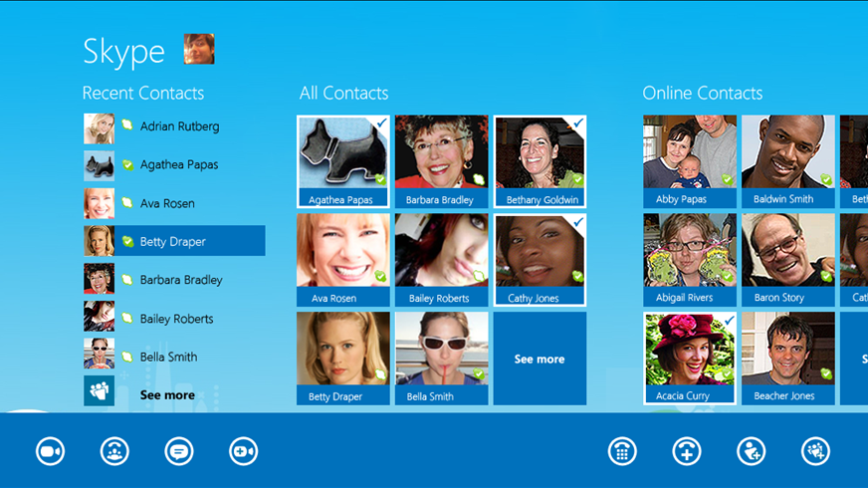Click the status icon beside Bella Smith in Recent Contacts
The image size is (868, 488).
(x=127, y=357)
